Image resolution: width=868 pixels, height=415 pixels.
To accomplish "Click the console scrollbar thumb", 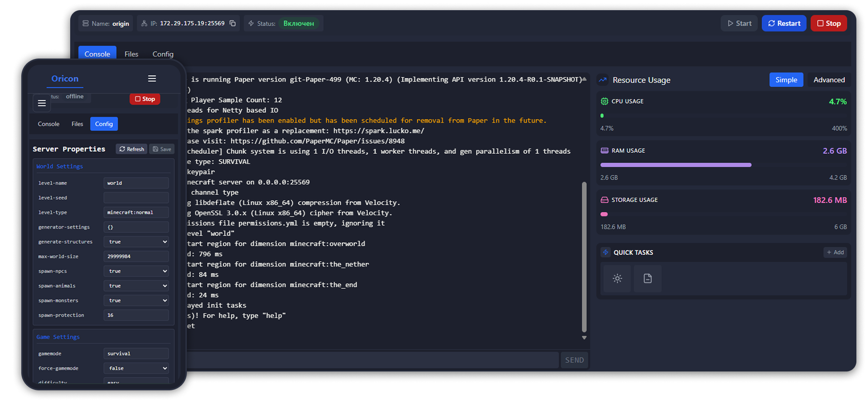I will click(584, 257).
